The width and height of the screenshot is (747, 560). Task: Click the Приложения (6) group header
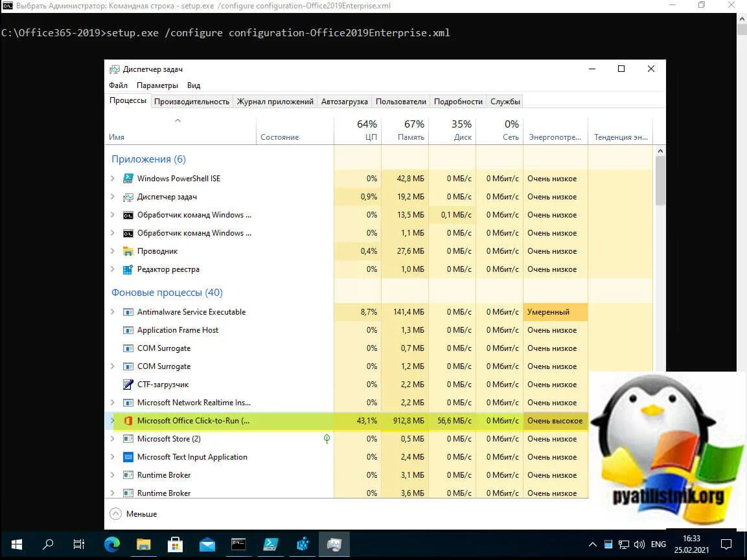[x=148, y=159]
